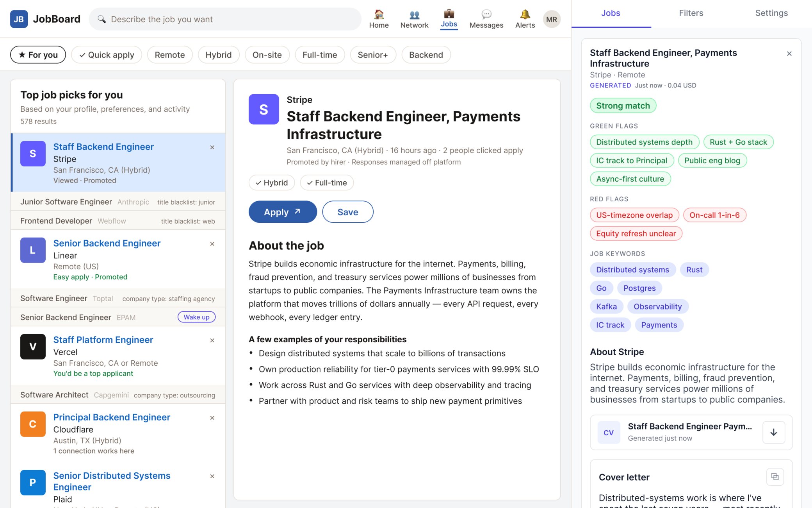Screen dimensions: 812x508
Task: Open the MR profile avatar
Action: [551, 19]
